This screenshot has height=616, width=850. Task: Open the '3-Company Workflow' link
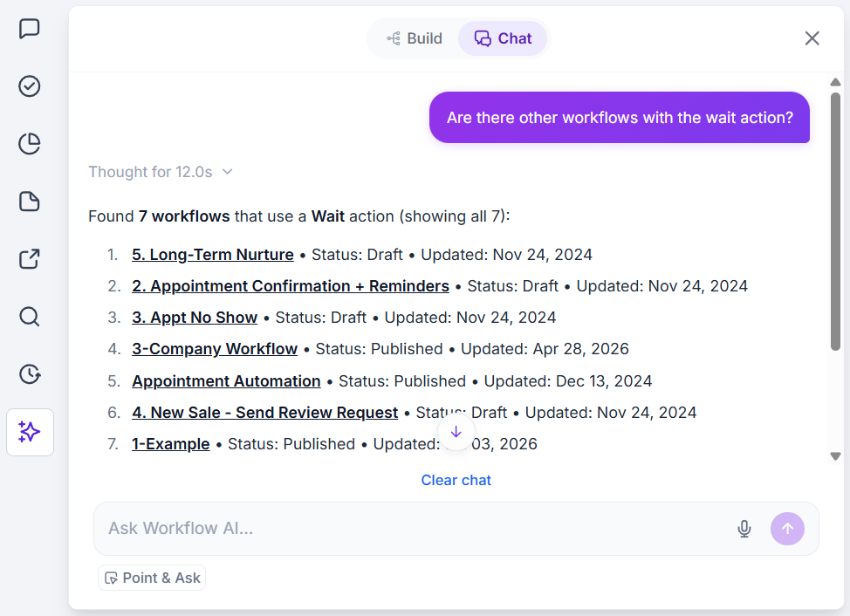click(x=215, y=349)
